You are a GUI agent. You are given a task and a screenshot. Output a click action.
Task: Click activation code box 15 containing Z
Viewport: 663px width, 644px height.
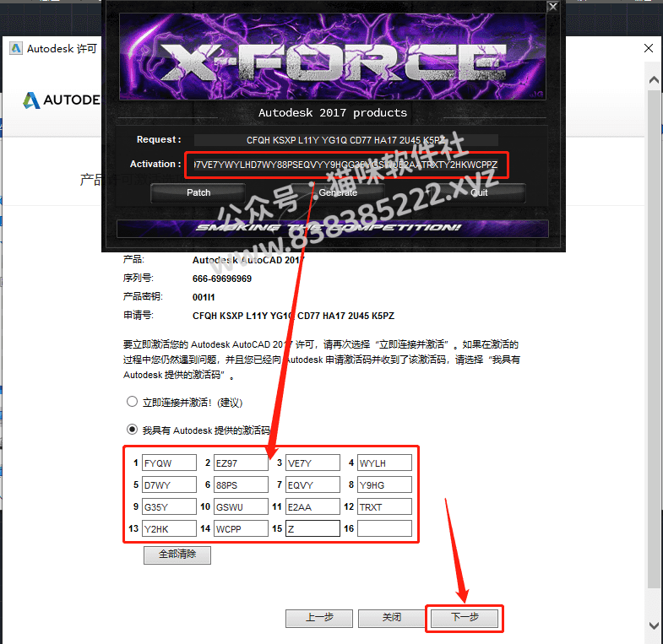312,528
